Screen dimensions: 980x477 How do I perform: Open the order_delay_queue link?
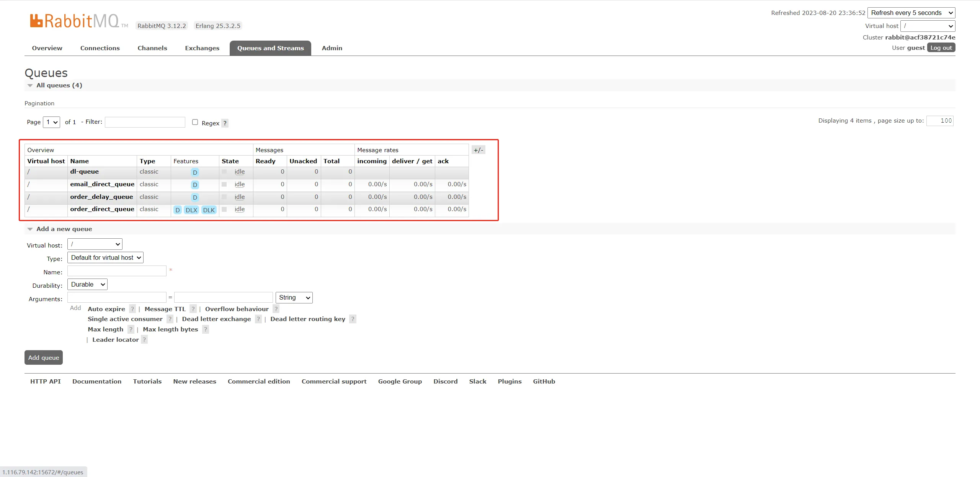click(101, 197)
